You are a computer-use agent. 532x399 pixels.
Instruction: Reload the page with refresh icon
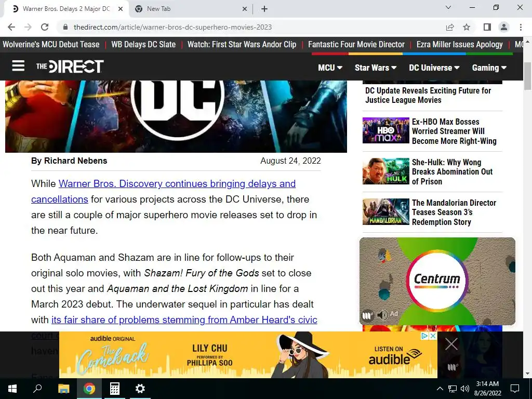45,27
